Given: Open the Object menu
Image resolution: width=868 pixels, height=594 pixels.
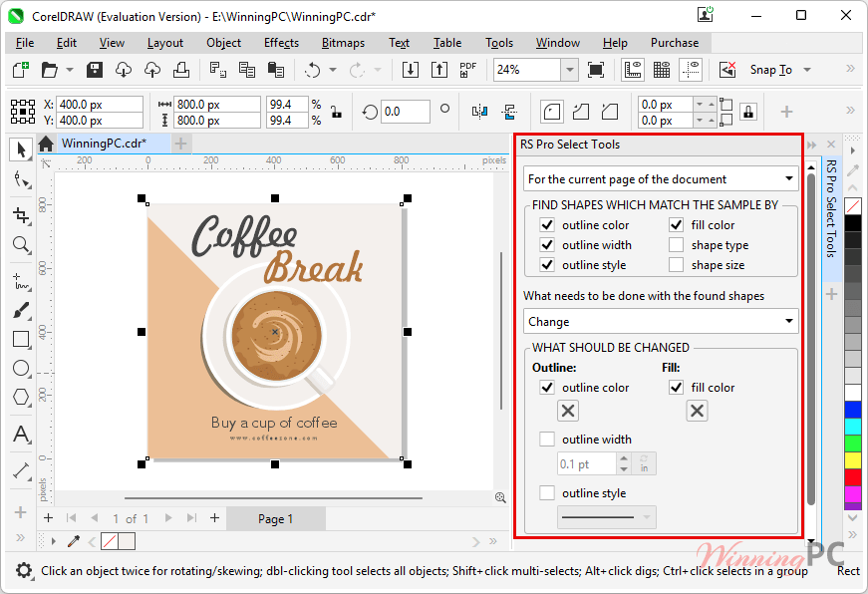Looking at the screenshot, I should click(223, 43).
